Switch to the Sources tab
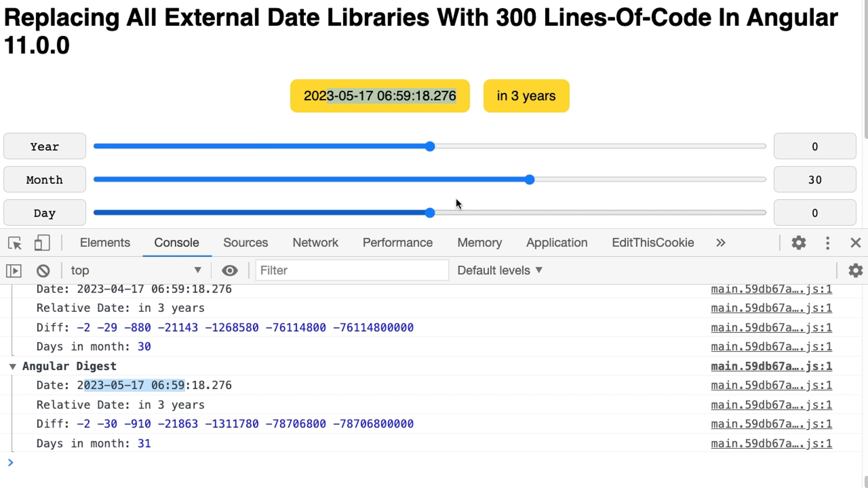 point(245,243)
